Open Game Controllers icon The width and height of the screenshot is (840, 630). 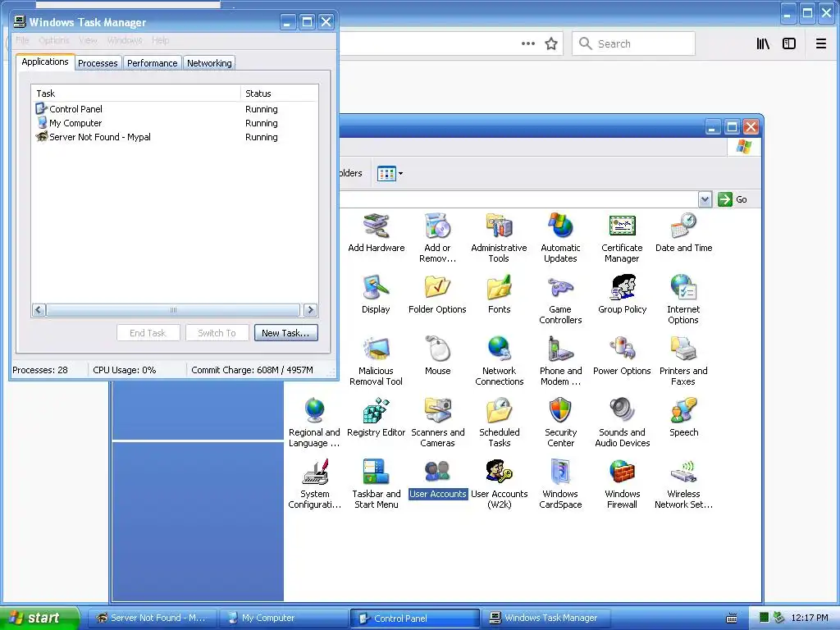560,299
